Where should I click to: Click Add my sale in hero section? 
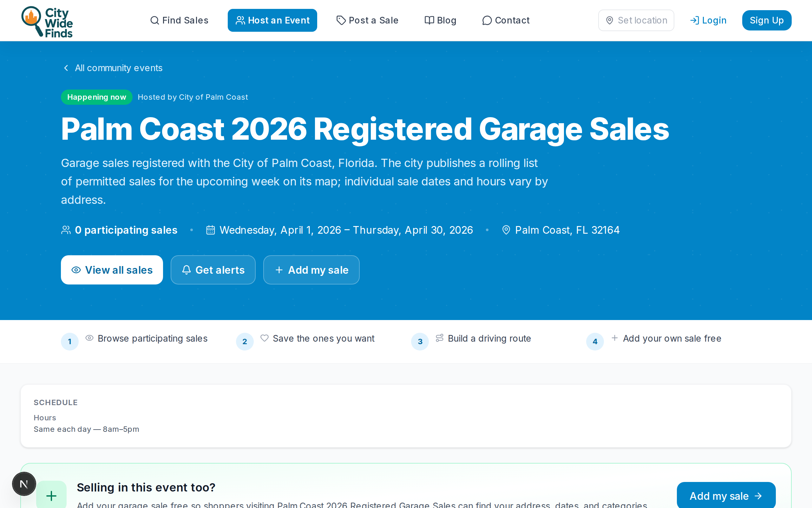311,270
